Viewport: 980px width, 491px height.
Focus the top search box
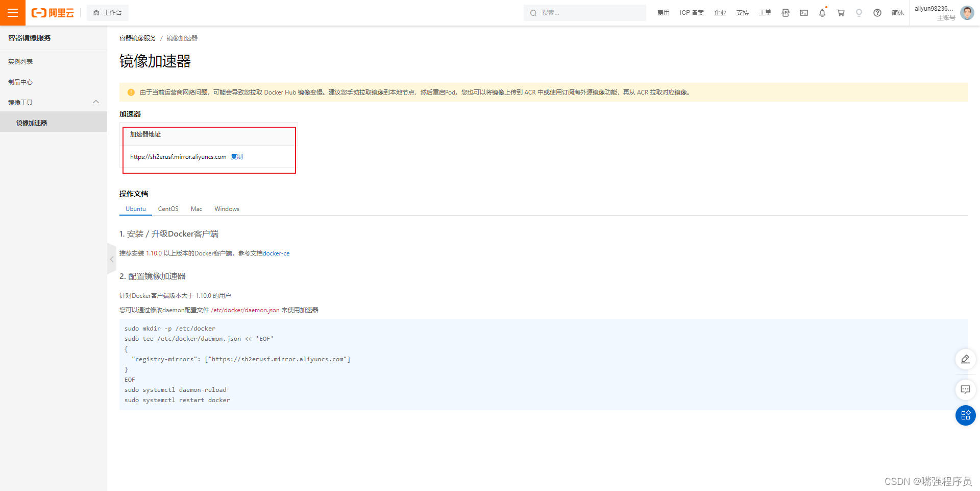point(585,13)
